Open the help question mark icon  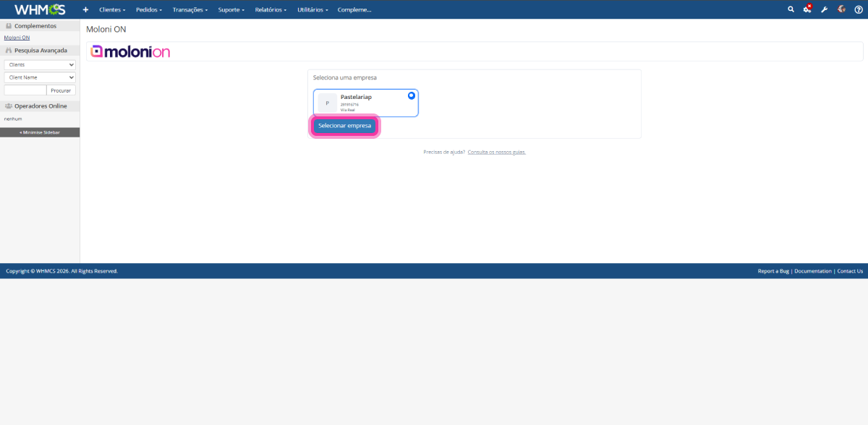(x=859, y=9)
